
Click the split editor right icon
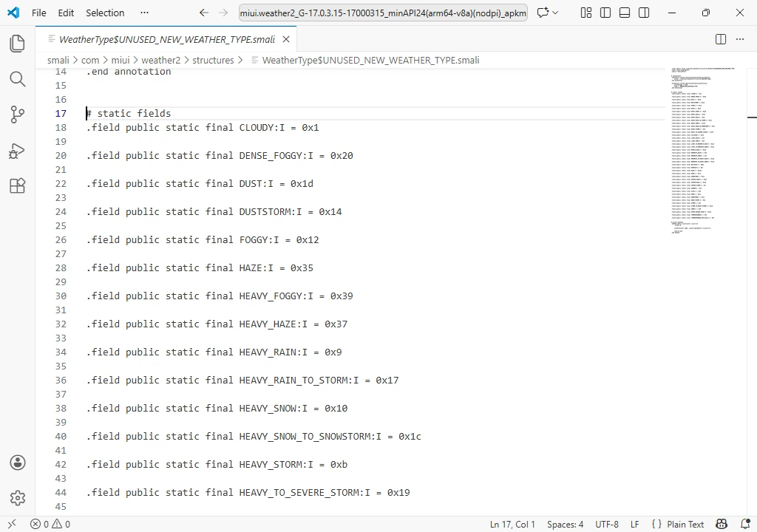[721, 39]
